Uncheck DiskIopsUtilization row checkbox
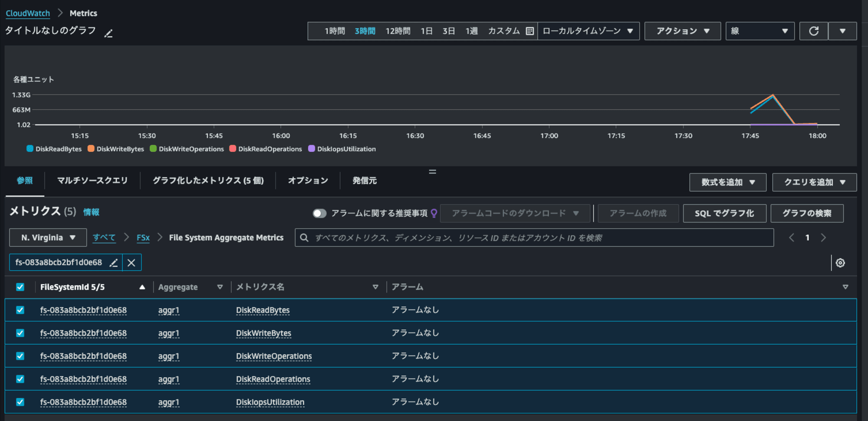The height and width of the screenshot is (421, 868). tap(20, 402)
